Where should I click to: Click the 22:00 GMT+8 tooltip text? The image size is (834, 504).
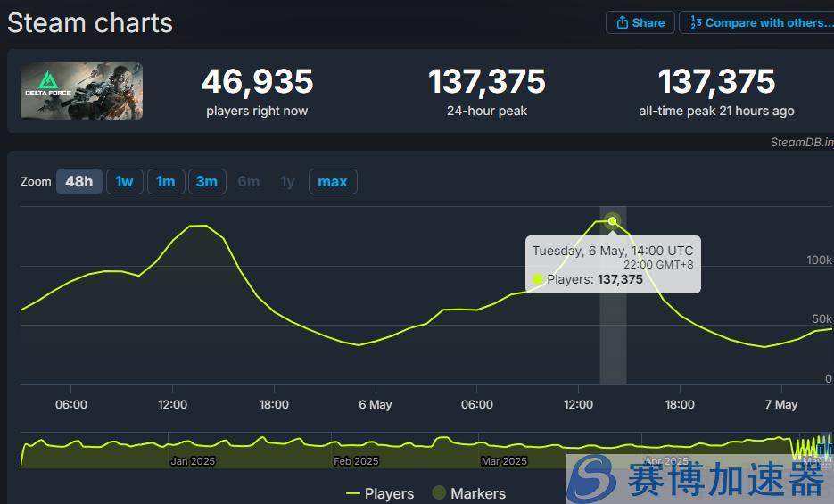point(658,264)
